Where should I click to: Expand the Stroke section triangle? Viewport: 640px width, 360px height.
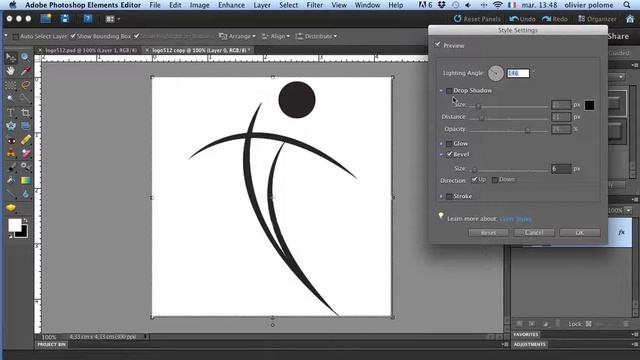[x=441, y=196]
